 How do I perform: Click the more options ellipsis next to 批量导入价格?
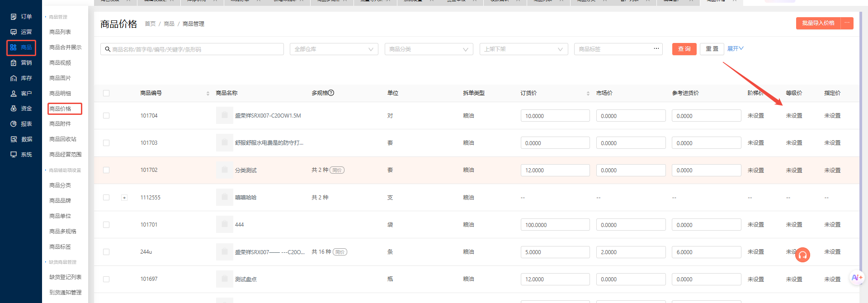[847, 23]
